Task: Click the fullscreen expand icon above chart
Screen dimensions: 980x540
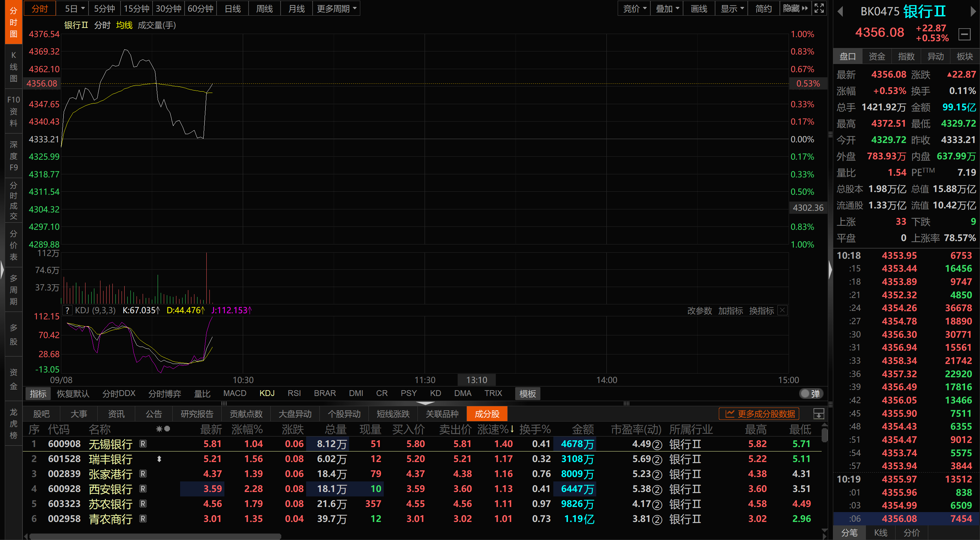Action: point(819,9)
